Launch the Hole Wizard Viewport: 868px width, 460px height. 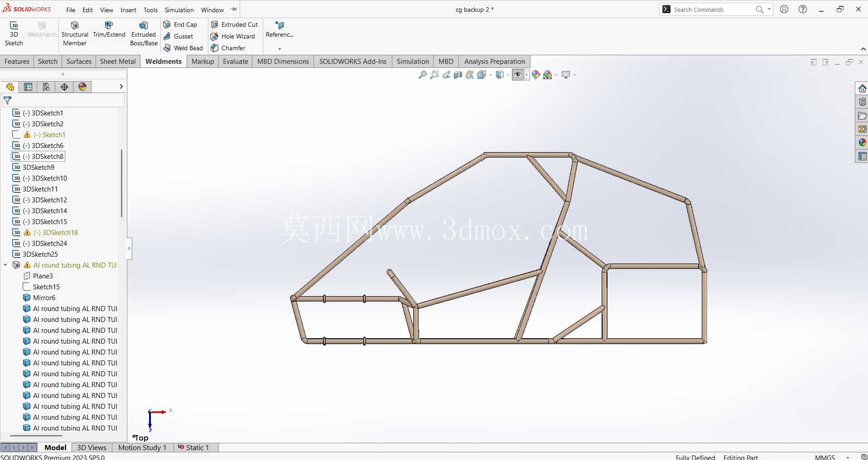coord(233,36)
